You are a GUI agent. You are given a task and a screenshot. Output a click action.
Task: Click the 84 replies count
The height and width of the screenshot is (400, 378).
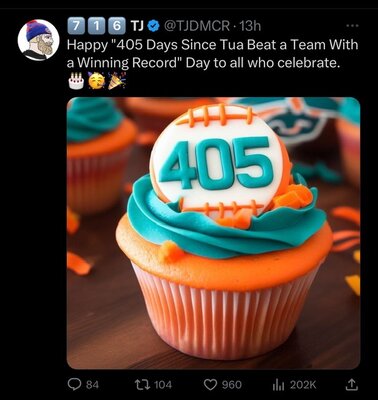click(x=92, y=385)
